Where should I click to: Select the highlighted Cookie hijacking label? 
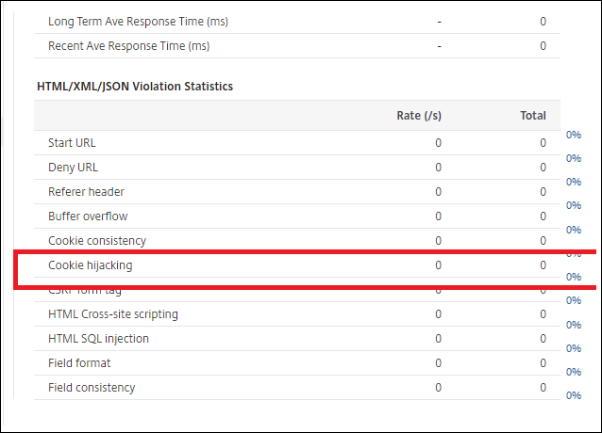tap(90, 266)
